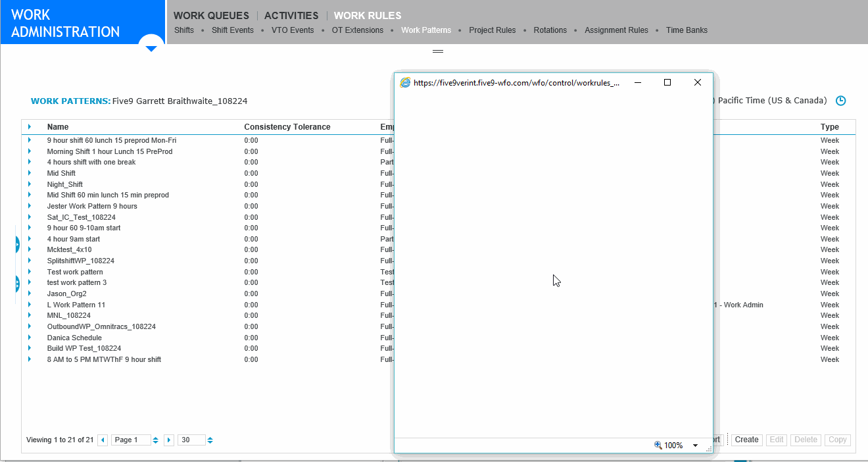This screenshot has width=868, height=462.
Task: Expand the lower left side panel handle
Action: pyautogui.click(x=17, y=284)
